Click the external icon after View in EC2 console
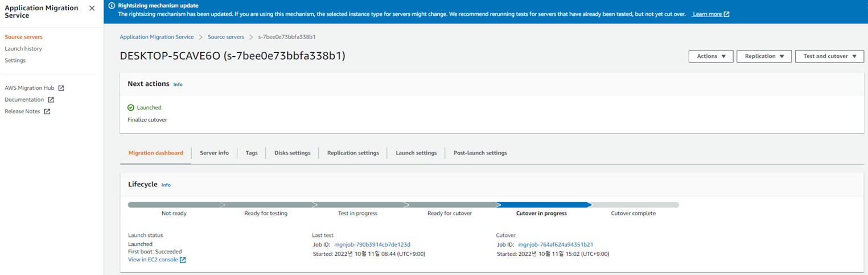Screen dimensions: 868x275 click(183, 260)
